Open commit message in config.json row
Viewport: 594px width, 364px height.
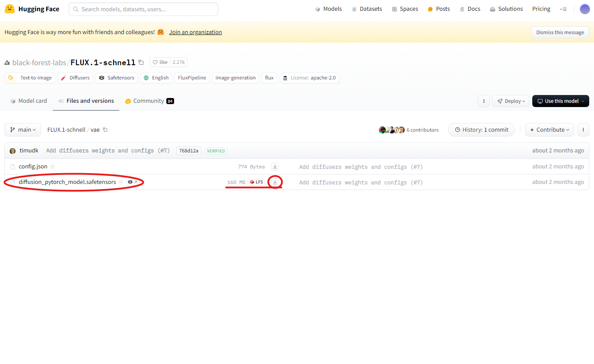361,167
